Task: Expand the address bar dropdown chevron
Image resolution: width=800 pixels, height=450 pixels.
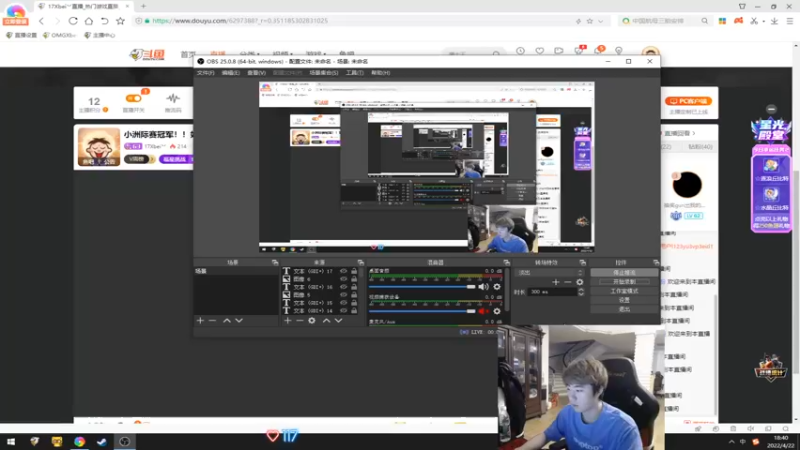Action: coord(601,21)
